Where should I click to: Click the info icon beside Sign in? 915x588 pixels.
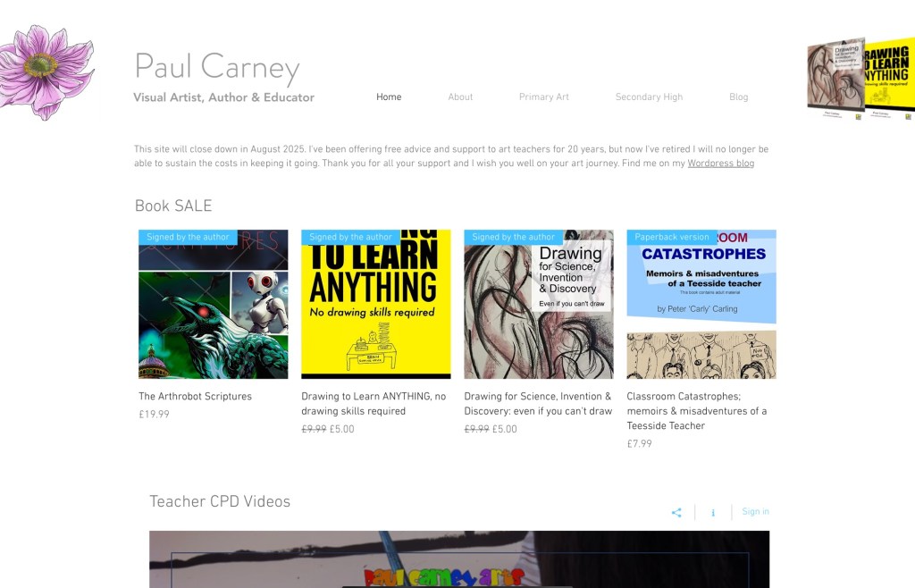point(713,513)
